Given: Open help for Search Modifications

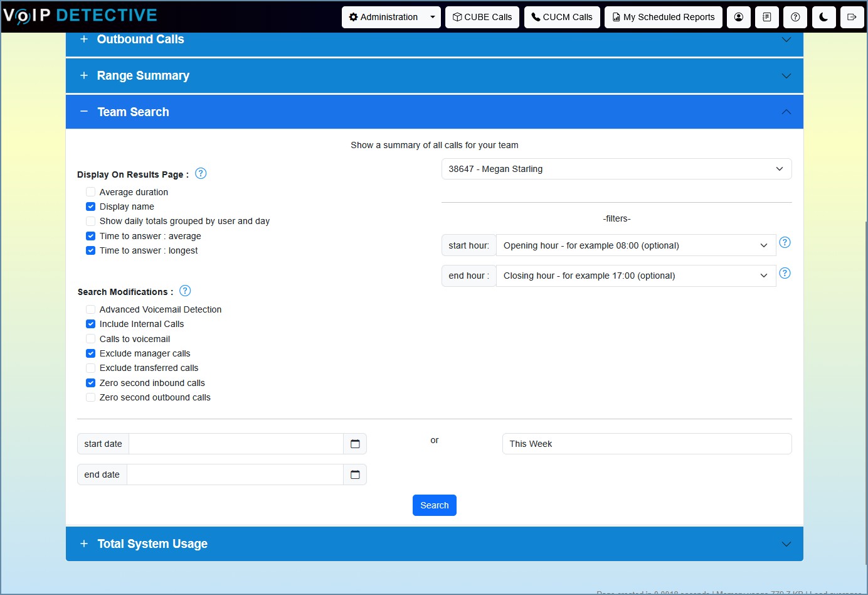Looking at the screenshot, I should click(185, 291).
